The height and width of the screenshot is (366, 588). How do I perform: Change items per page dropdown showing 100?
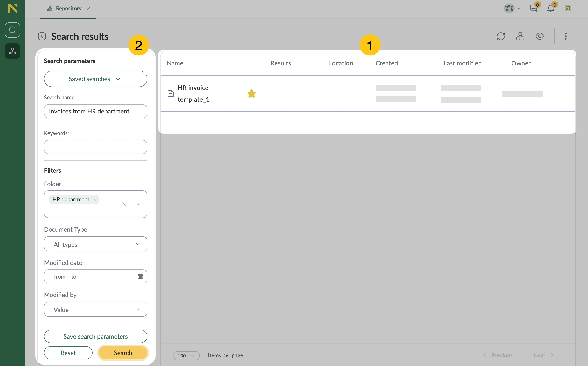click(186, 356)
